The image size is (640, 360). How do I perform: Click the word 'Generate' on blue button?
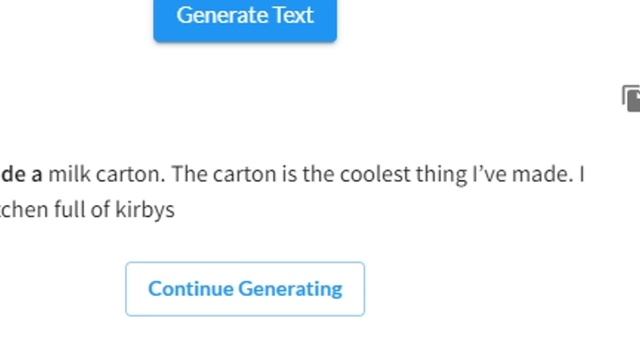(222, 15)
